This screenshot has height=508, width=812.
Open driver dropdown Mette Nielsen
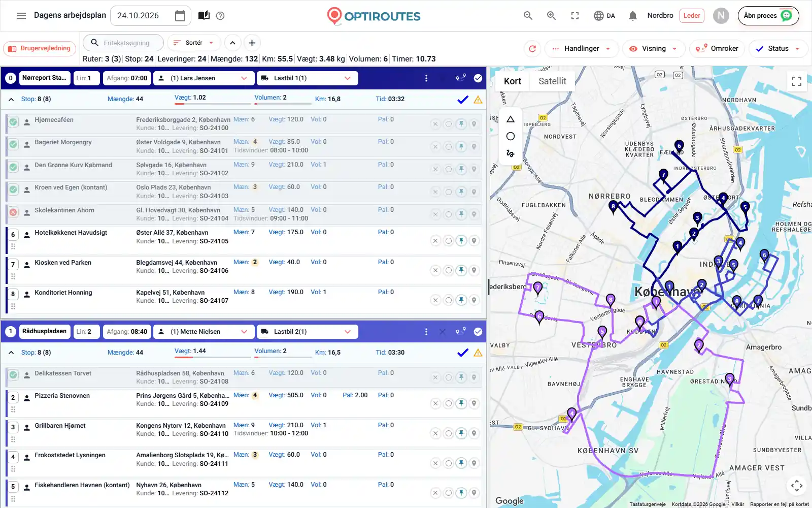(203, 332)
